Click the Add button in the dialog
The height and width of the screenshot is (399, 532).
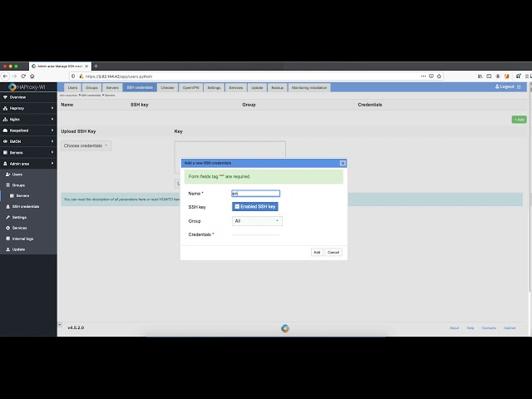click(317, 253)
